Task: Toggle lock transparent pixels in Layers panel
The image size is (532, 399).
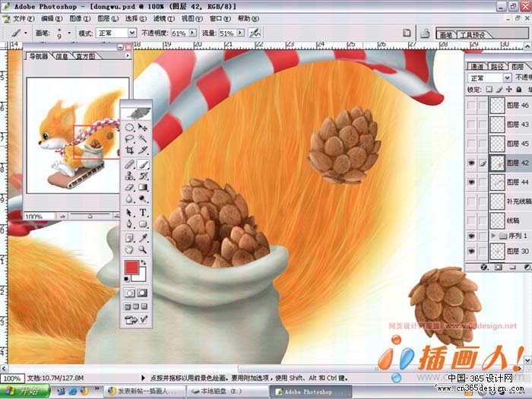Action: [x=489, y=89]
